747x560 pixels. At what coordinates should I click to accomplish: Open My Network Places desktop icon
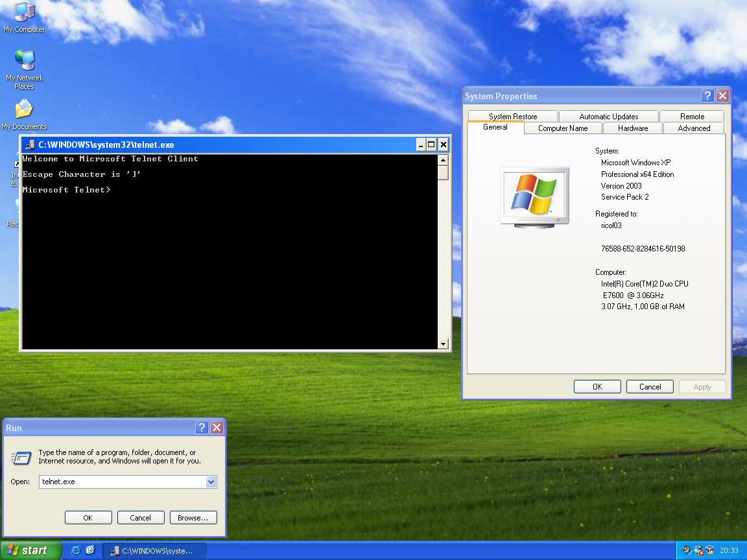24,69
